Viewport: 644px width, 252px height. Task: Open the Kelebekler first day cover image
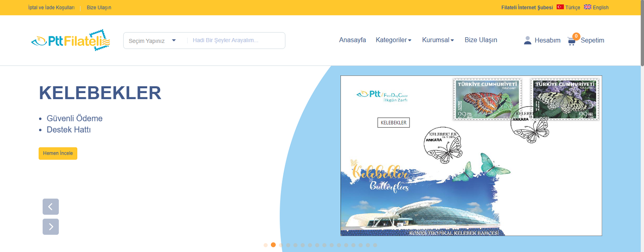[x=471, y=156]
